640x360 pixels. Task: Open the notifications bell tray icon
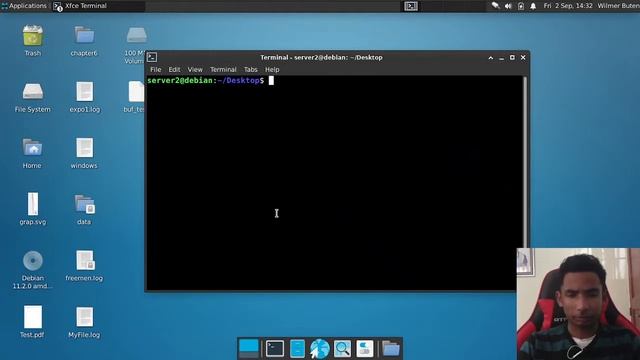click(x=533, y=6)
